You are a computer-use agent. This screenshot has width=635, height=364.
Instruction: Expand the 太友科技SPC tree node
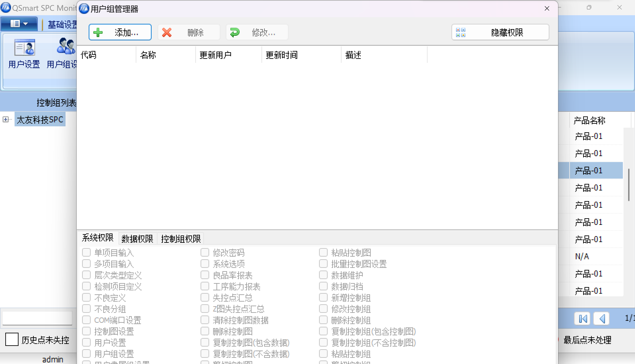(6, 119)
